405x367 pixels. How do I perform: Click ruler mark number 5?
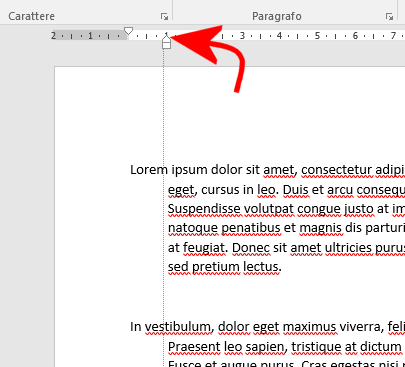click(x=317, y=35)
